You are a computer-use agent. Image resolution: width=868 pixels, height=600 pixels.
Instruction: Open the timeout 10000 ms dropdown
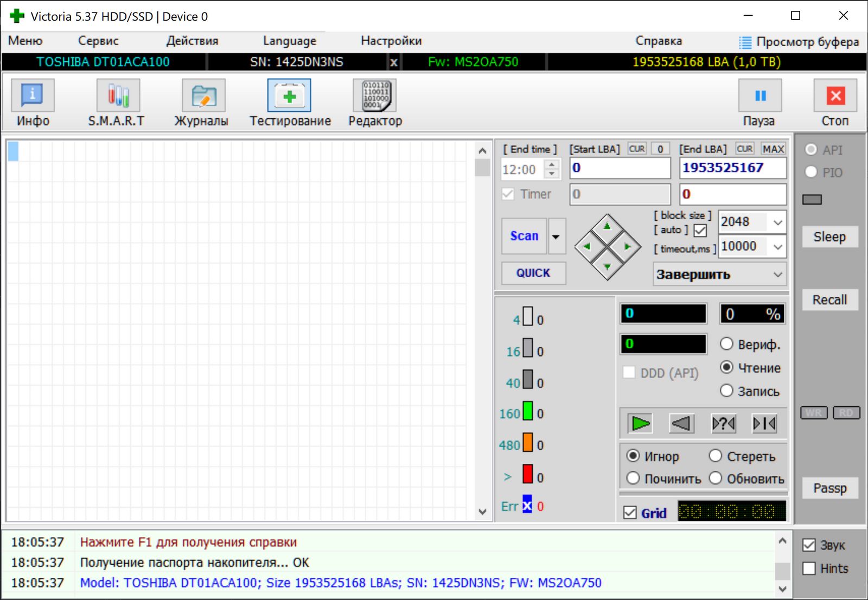(x=777, y=247)
